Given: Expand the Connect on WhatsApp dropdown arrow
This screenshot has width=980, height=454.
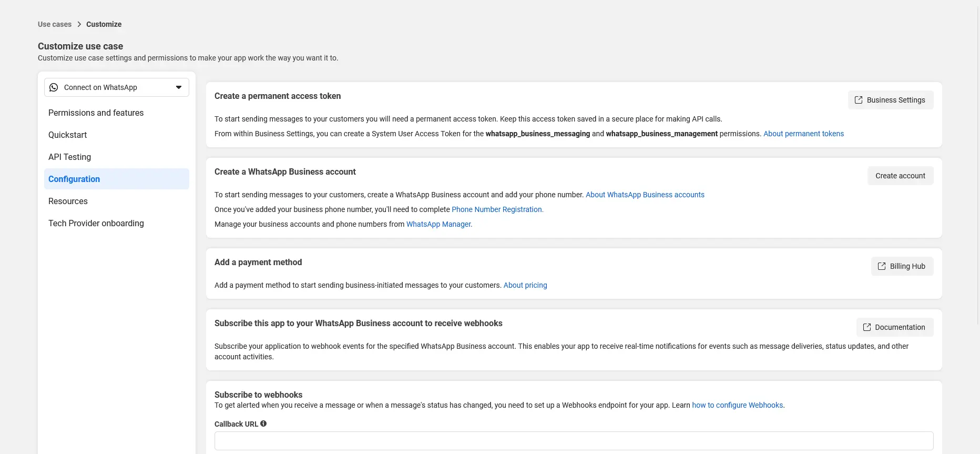Looking at the screenshot, I should click(x=179, y=87).
